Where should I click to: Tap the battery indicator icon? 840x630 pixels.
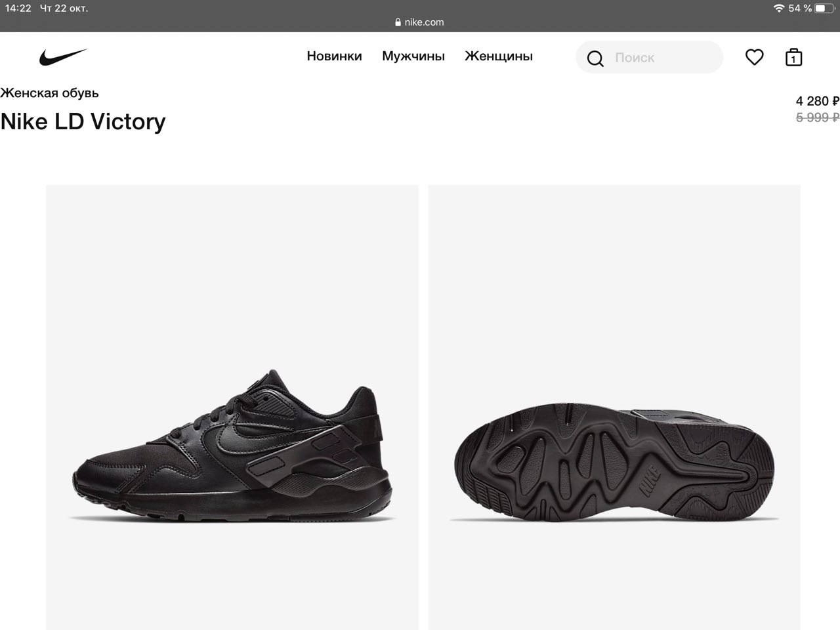pos(825,9)
